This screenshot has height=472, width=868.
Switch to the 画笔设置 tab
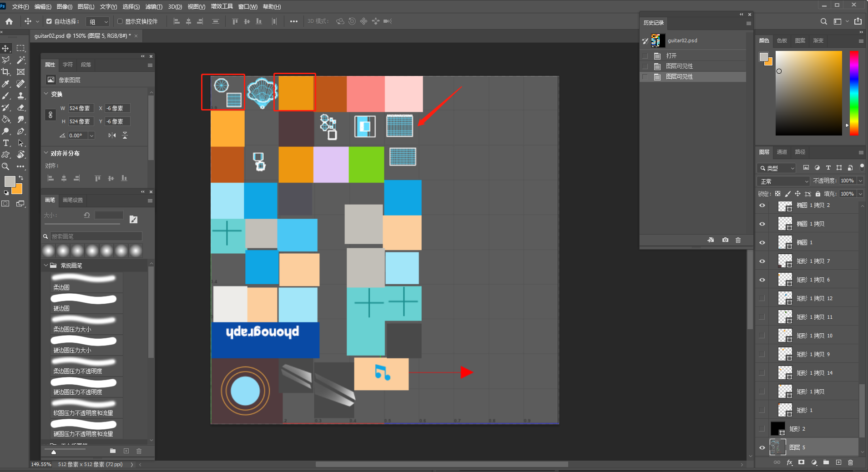tap(73, 200)
